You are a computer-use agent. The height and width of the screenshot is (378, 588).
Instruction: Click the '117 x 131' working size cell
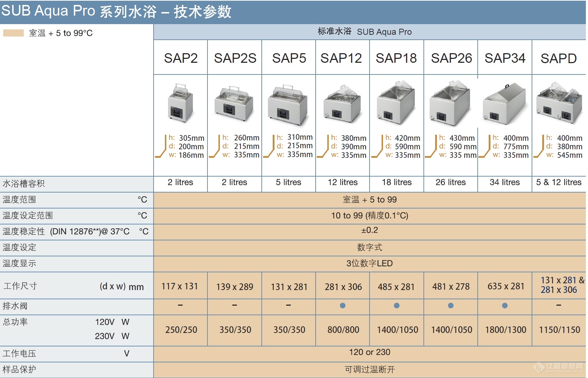180,286
